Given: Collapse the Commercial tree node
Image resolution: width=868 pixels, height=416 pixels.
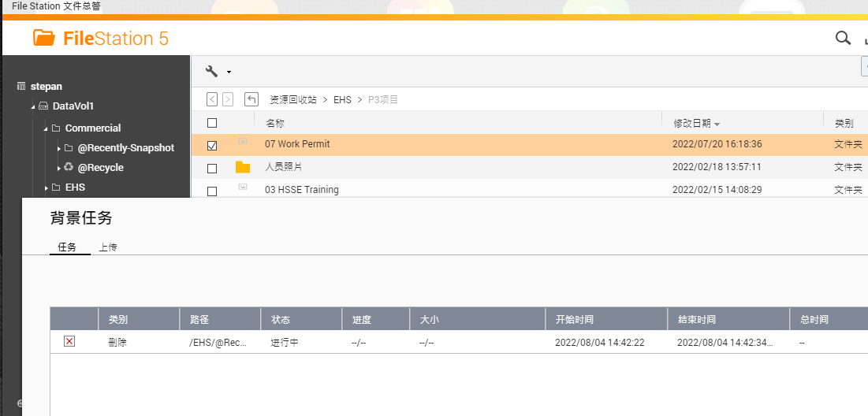Looking at the screenshot, I should tap(46, 128).
